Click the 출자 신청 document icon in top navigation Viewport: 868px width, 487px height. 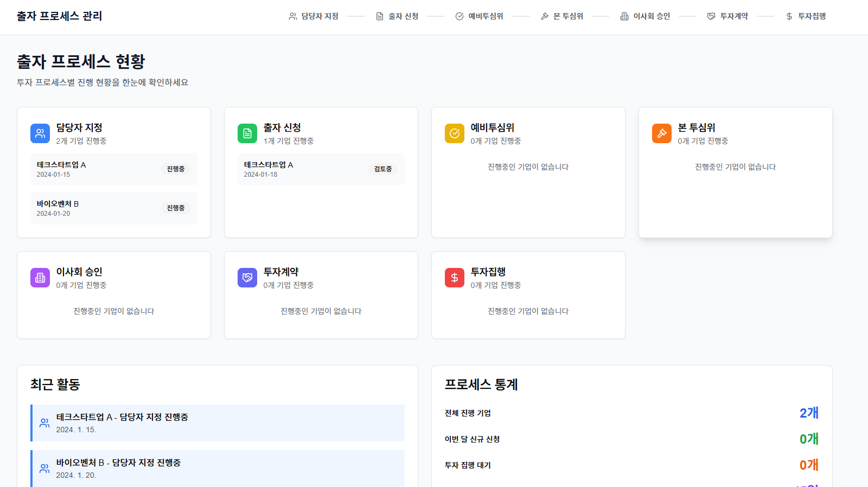(380, 16)
